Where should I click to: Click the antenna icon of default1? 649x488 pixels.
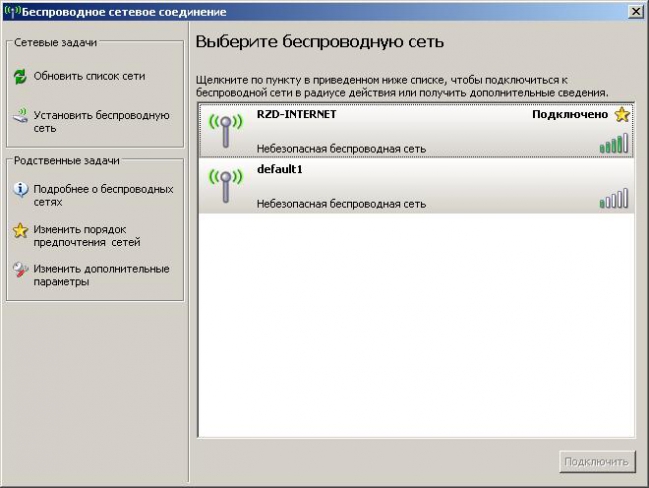[226, 186]
